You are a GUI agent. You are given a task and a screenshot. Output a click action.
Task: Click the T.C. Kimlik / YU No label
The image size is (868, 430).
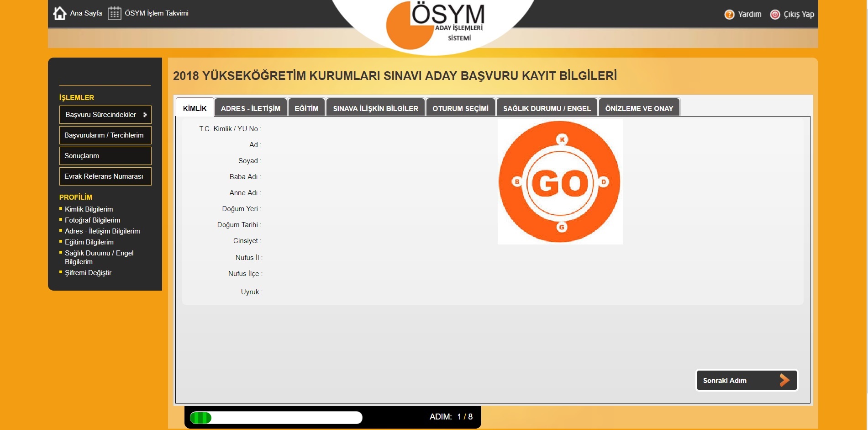230,129
